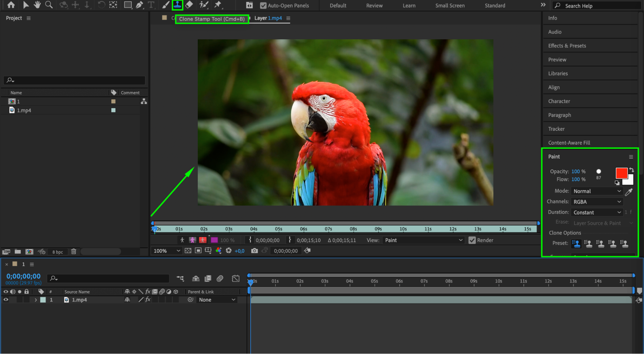Click the red foreground color swatch

(621, 173)
